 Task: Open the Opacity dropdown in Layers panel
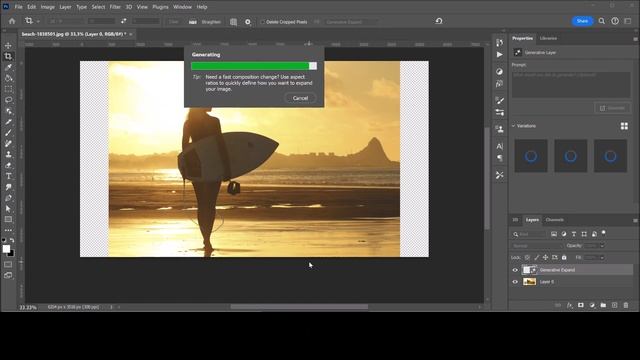(602, 246)
